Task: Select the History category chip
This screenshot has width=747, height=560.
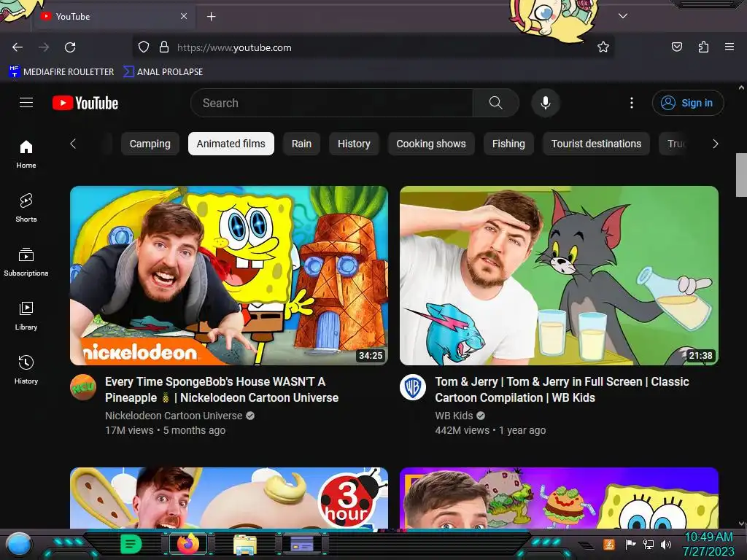Action: [354, 144]
